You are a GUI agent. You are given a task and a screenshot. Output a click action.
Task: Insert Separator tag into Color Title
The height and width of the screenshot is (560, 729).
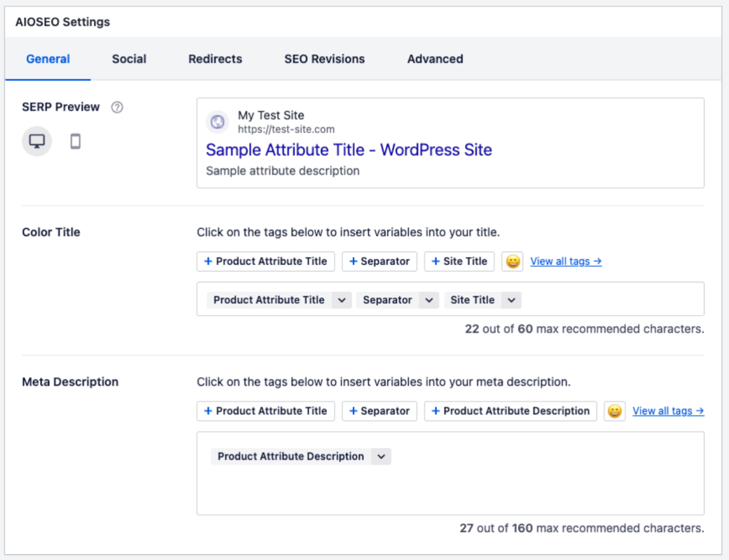tap(380, 262)
